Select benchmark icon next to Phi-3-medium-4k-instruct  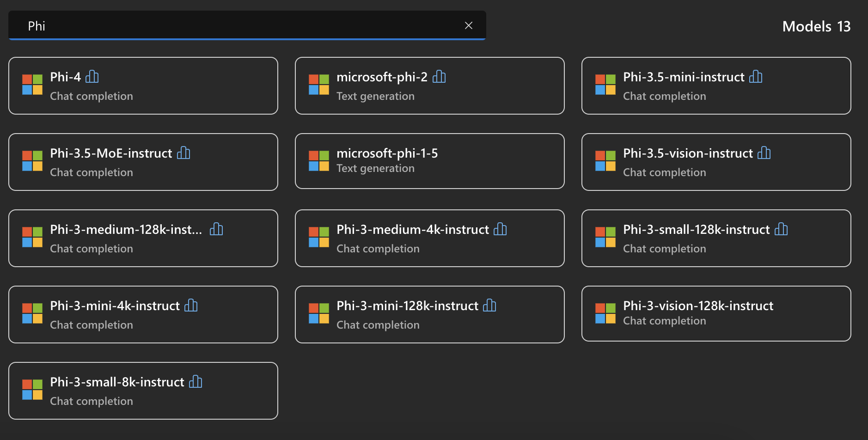pos(500,229)
